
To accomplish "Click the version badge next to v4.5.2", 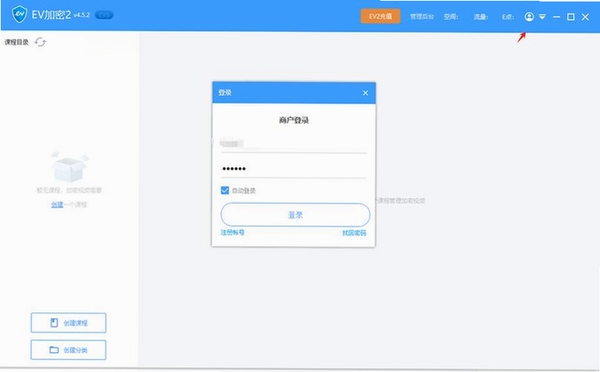I will (x=104, y=15).
